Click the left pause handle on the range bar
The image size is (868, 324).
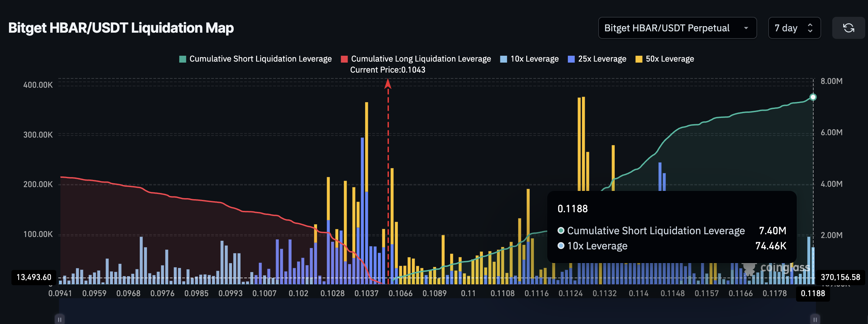(60, 319)
